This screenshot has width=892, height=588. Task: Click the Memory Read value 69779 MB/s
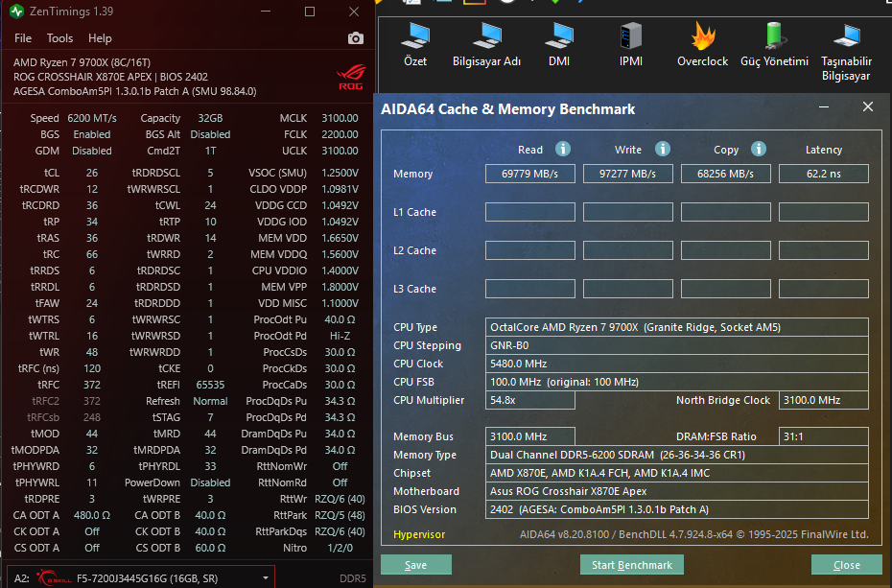pyautogui.click(x=529, y=174)
